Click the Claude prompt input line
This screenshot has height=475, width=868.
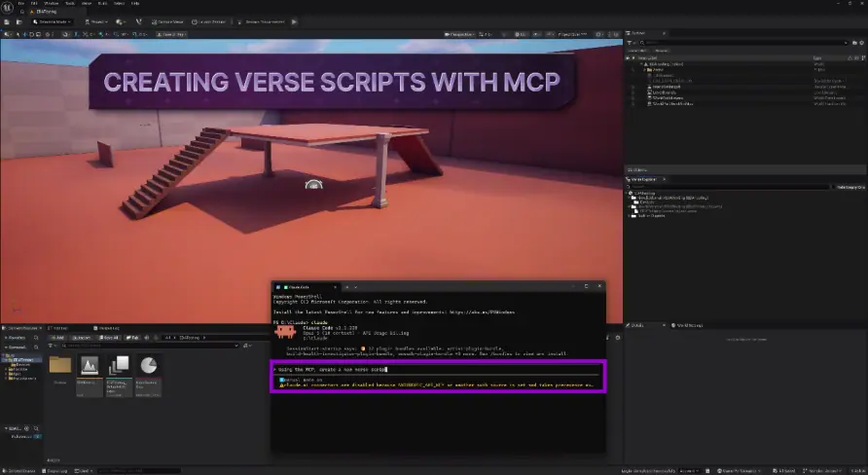click(x=438, y=369)
